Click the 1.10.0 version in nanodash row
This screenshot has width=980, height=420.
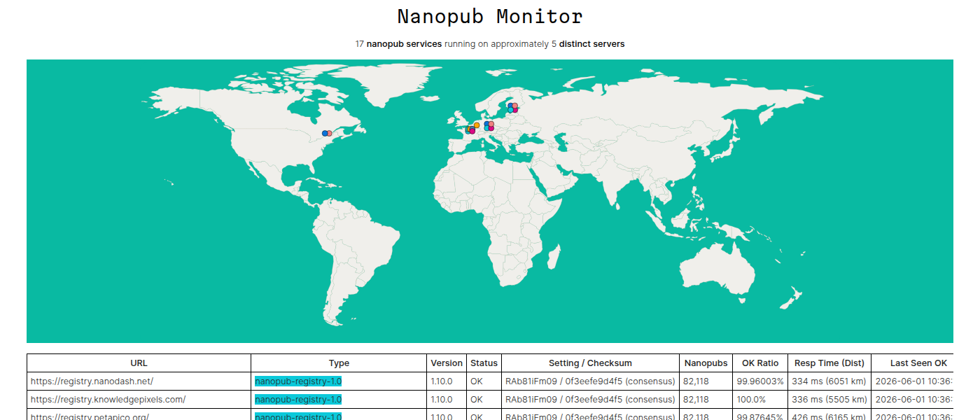pyautogui.click(x=447, y=381)
